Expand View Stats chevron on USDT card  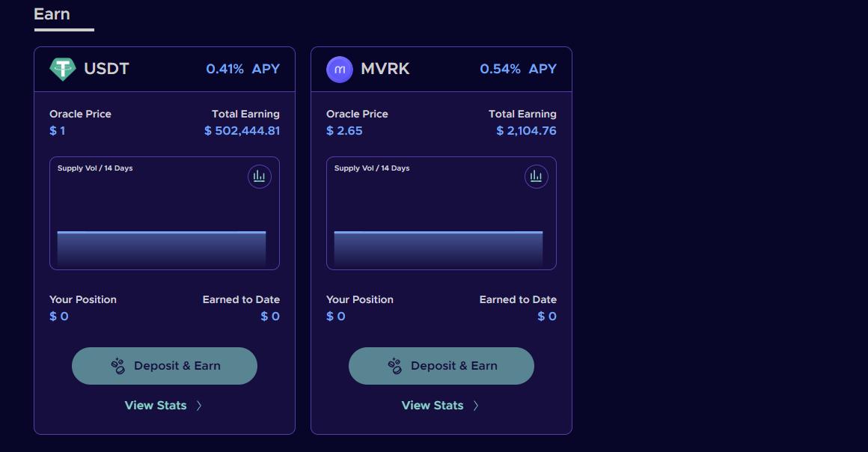tap(198, 405)
